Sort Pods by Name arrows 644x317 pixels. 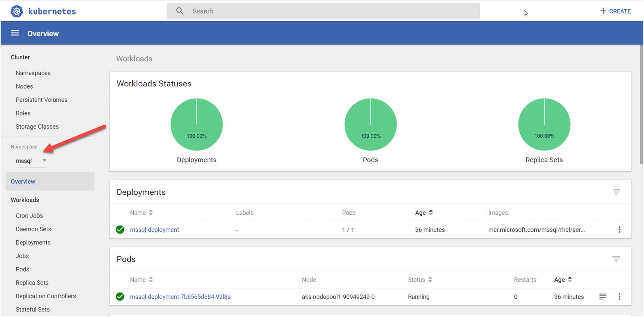pos(151,279)
